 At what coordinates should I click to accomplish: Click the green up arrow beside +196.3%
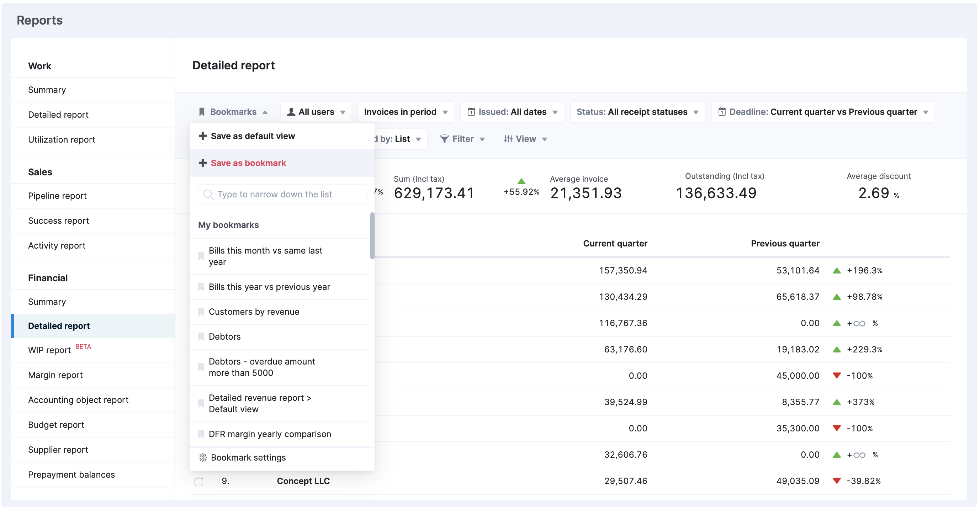[836, 270]
